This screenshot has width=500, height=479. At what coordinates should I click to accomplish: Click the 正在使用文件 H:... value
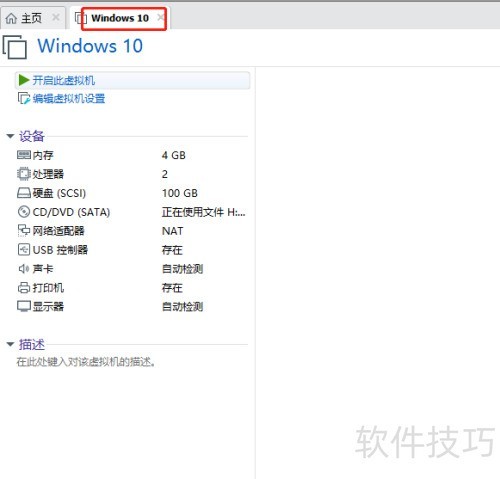(x=204, y=212)
